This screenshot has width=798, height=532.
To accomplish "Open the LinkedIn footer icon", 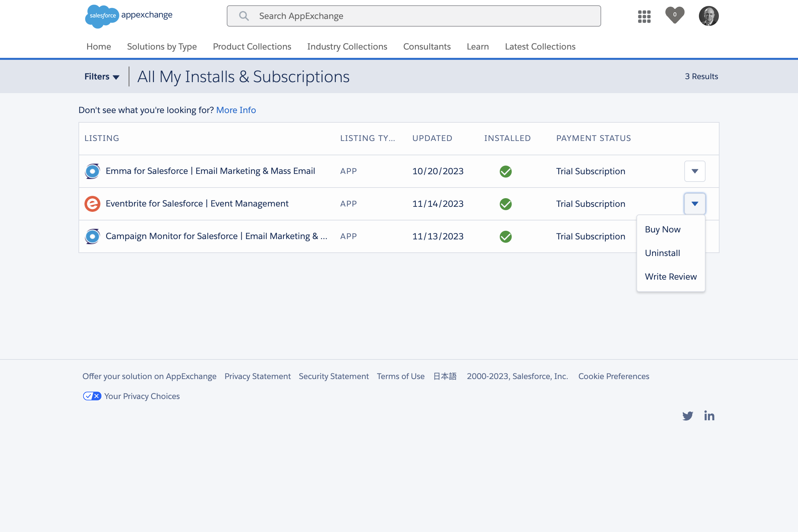I will tap(709, 416).
